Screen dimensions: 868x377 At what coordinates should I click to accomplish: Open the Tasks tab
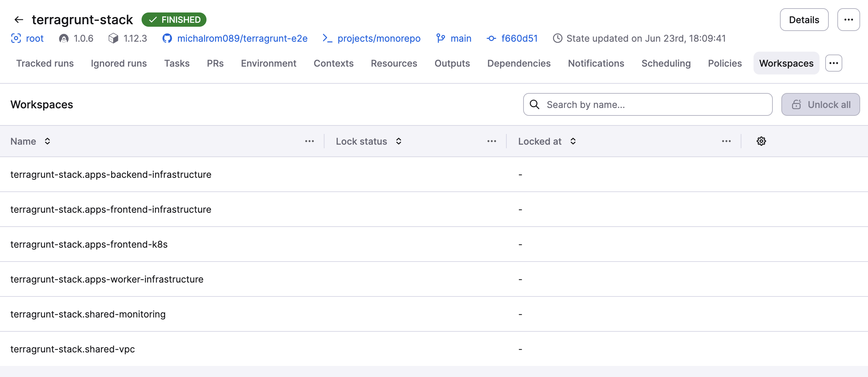click(177, 63)
